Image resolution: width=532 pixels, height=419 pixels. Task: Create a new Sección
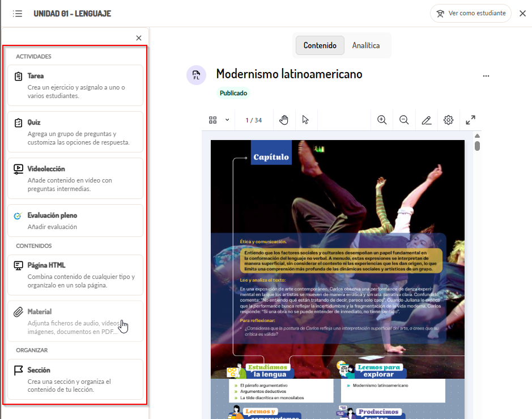(75, 379)
